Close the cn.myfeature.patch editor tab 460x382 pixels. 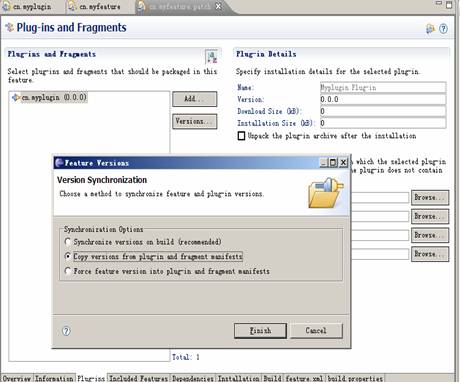tap(218, 6)
